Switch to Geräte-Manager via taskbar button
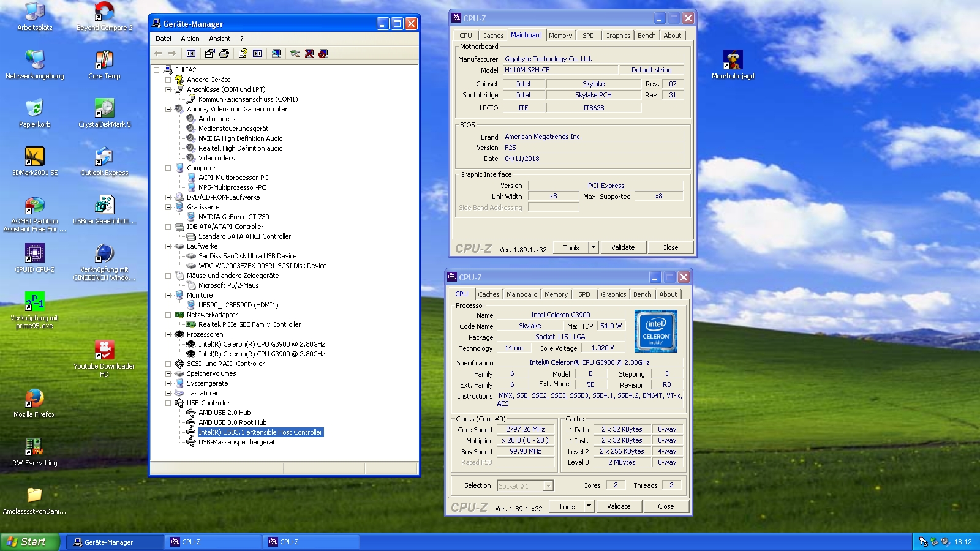This screenshot has height=551, width=980. point(115,542)
